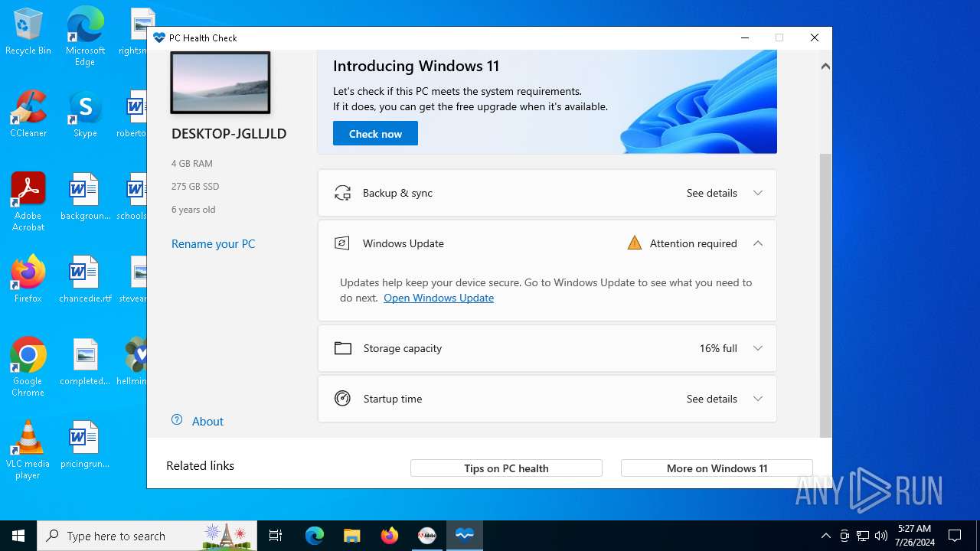The image size is (980, 551).
Task: Open Microsoft Edge desktop shortcut
Action: 85,37
